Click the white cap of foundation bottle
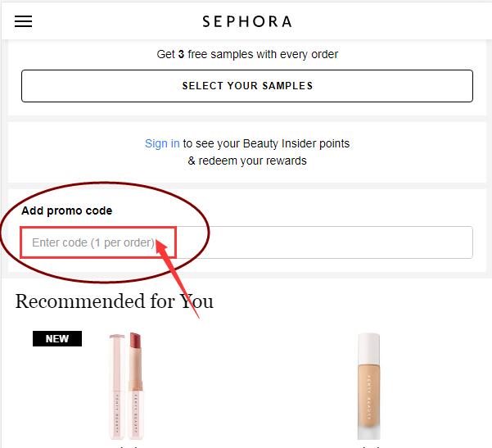The image size is (492, 448). click(369, 346)
